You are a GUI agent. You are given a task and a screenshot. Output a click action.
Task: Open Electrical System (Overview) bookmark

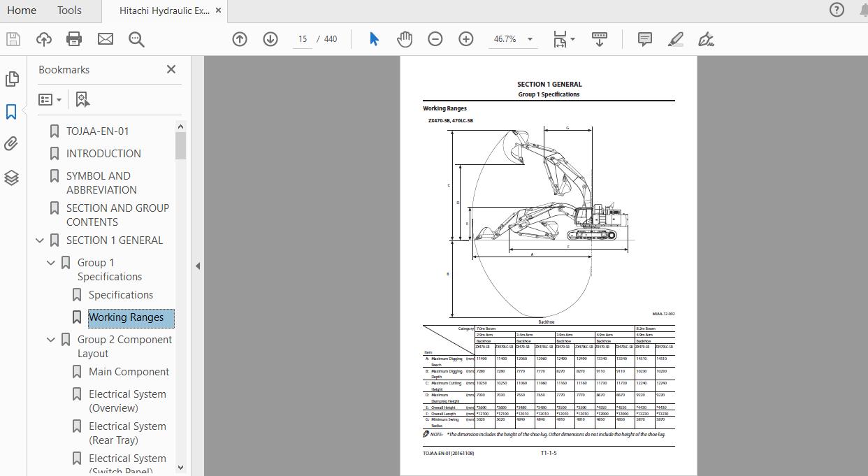(x=127, y=401)
